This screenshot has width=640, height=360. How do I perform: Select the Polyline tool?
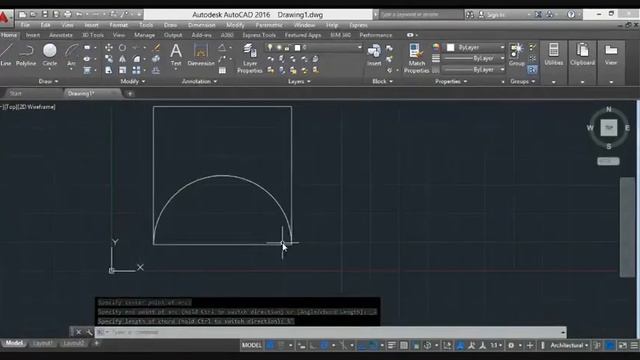click(26, 54)
